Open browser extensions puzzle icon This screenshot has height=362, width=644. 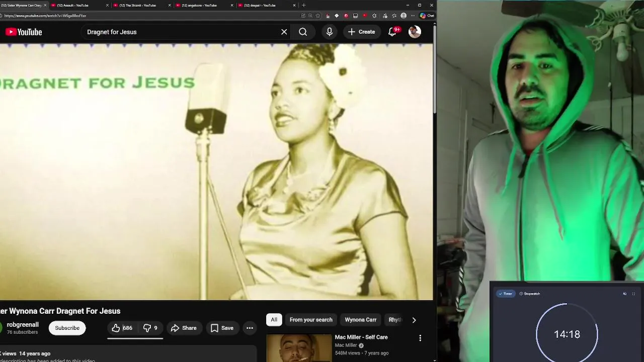click(374, 16)
